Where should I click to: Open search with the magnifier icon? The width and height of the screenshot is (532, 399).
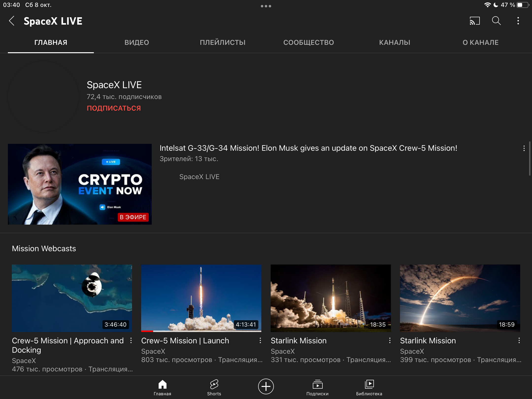[x=496, y=21]
